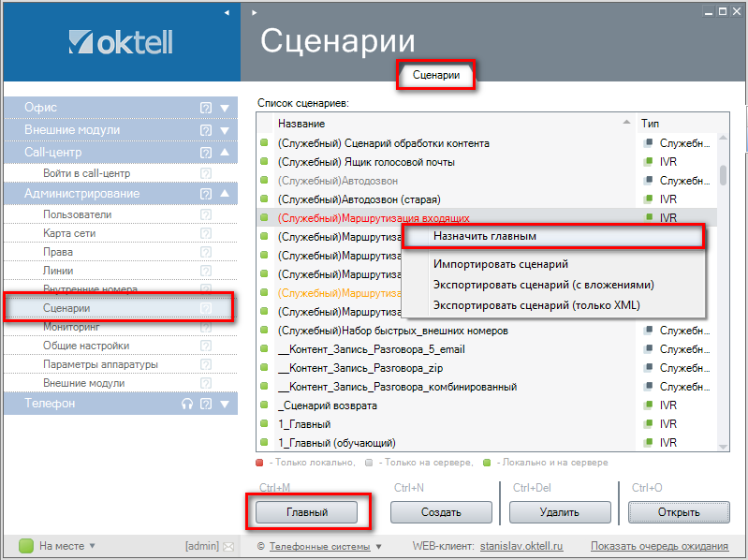Collapse the Администрирование section arrow
This screenshot has height=560, width=748.
click(225, 194)
